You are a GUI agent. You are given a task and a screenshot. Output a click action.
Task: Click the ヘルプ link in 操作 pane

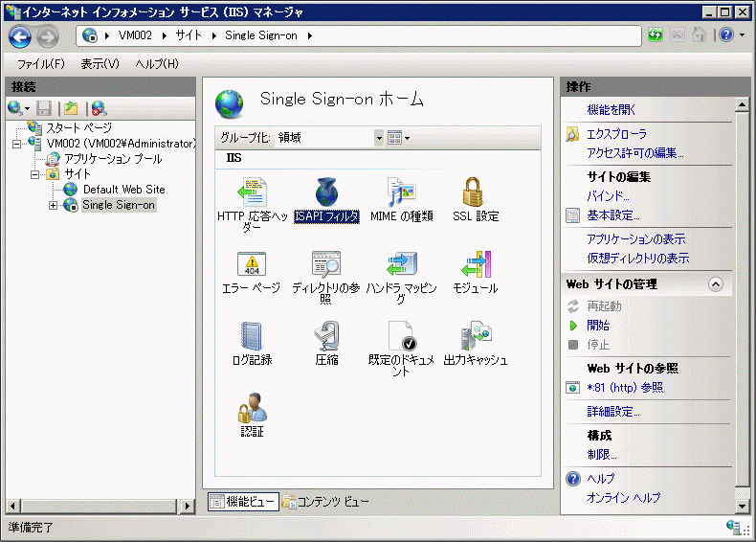(x=601, y=479)
